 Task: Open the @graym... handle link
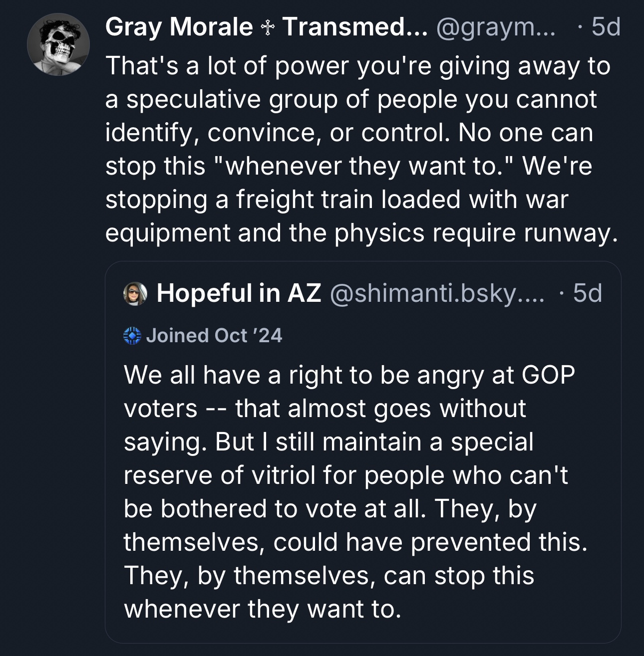click(x=495, y=27)
